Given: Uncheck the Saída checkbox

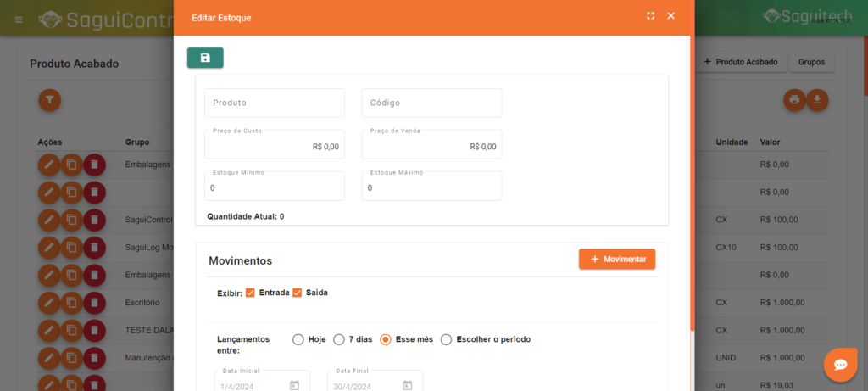Looking at the screenshot, I should point(297,293).
